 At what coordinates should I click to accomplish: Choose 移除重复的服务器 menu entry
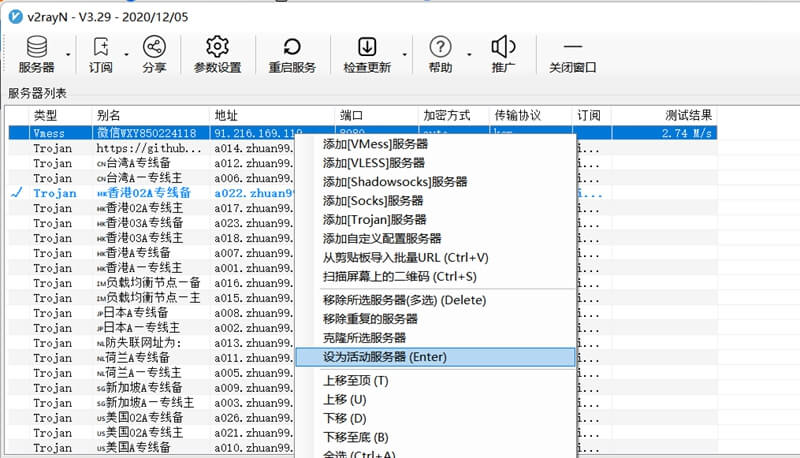point(436,319)
